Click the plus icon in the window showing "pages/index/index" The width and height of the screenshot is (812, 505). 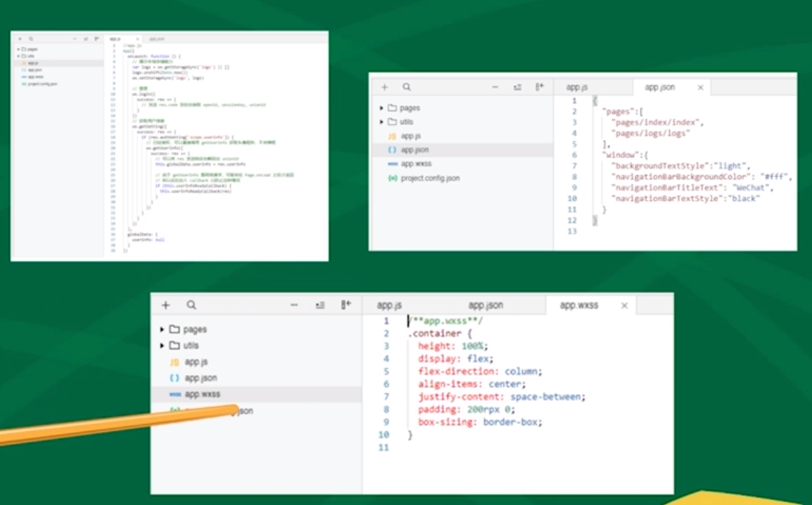point(384,87)
